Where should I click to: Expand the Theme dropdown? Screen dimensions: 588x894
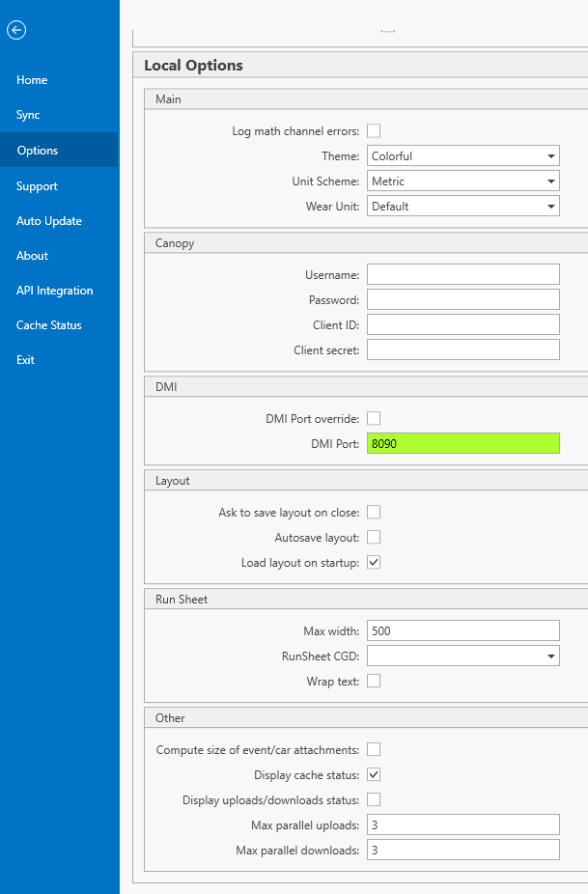pyautogui.click(x=462, y=156)
